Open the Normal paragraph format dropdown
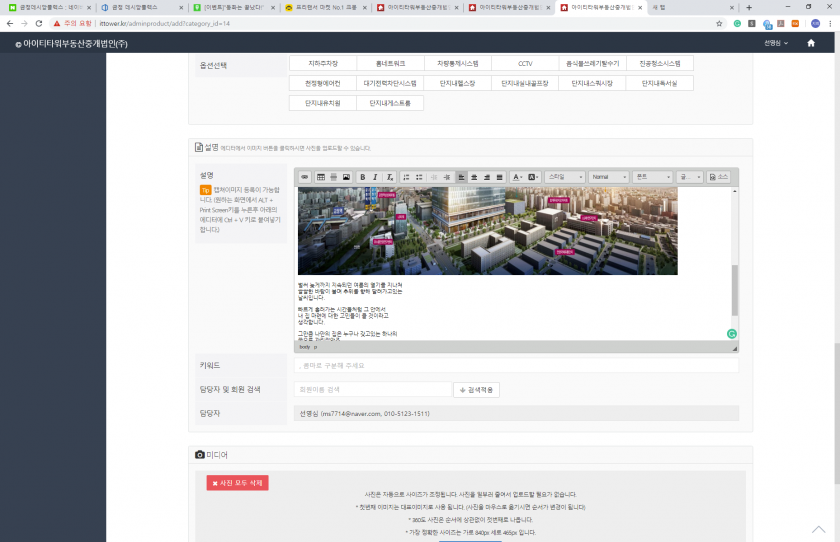Image resolution: width=840 pixels, height=542 pixels. coord(608,177)
